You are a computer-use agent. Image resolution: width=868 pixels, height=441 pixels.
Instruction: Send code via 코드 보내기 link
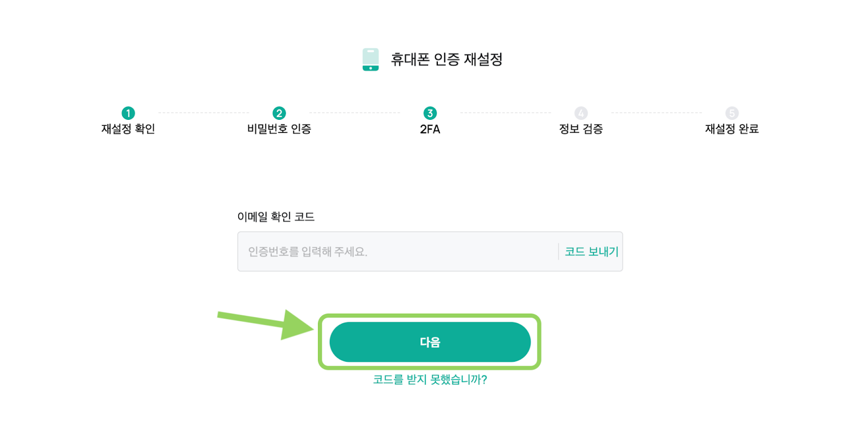[591, 252]
